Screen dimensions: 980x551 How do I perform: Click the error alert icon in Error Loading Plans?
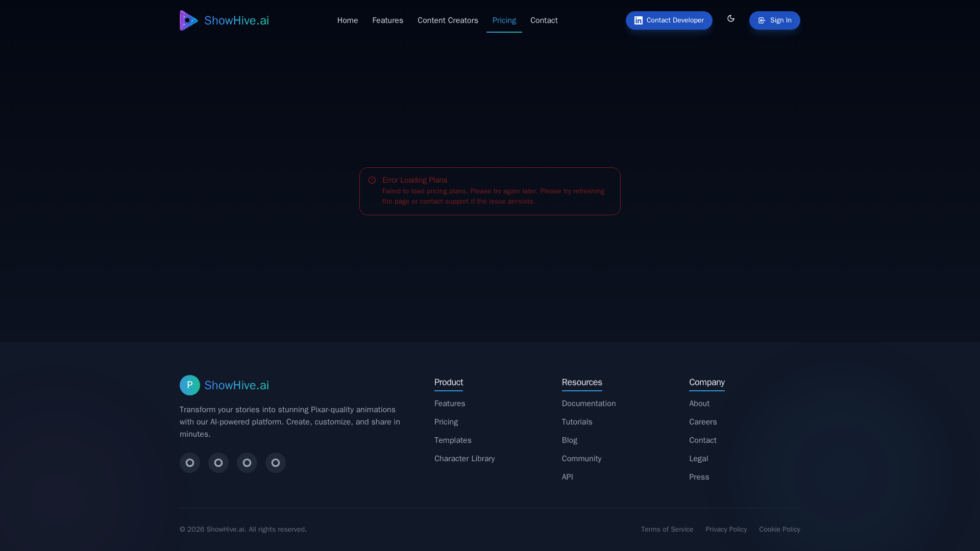(x=372, y=180)
